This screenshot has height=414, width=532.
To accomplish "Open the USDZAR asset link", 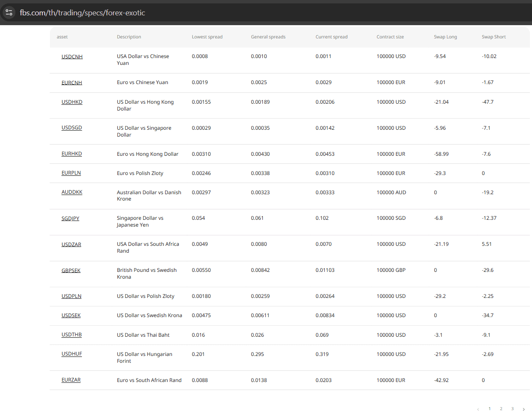I will click(71, 245).
